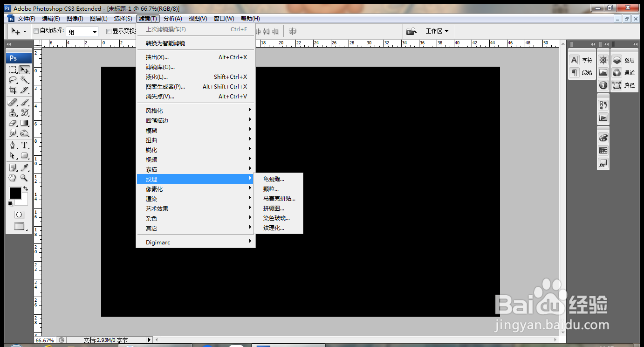Viewport: 644px width, 347px height.
Task: Select the Path Selection tool
Action: click(x=13, y=155)
